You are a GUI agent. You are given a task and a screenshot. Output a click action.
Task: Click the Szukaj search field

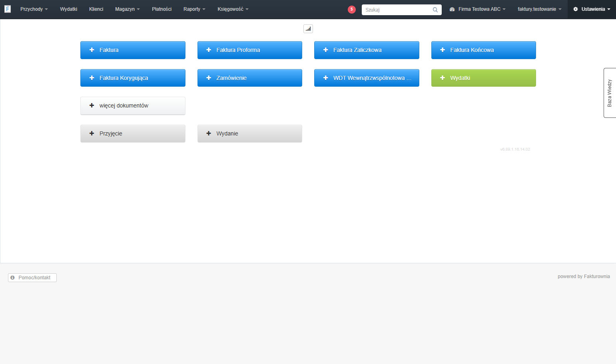pyautogui.click(x=402, y=10)
